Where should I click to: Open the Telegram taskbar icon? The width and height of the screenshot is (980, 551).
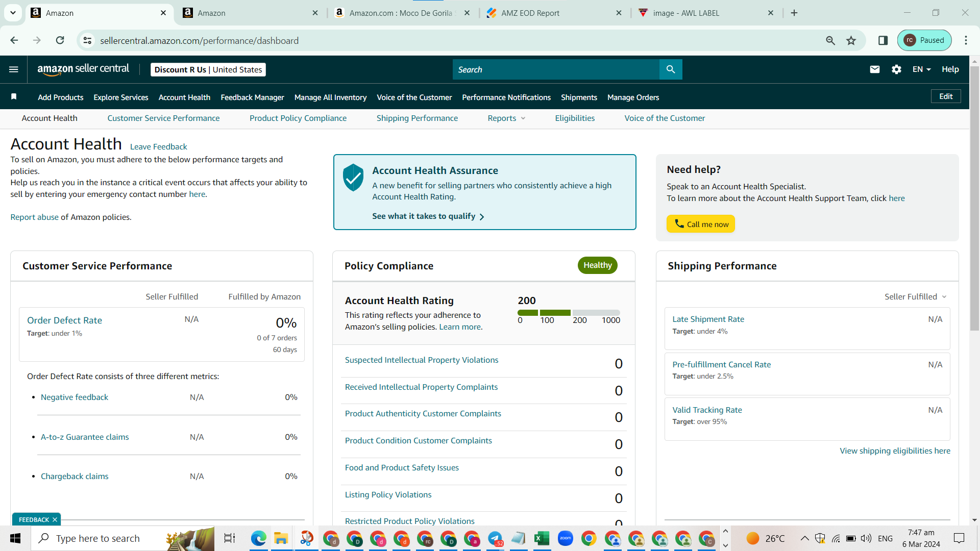click(495, 538)
